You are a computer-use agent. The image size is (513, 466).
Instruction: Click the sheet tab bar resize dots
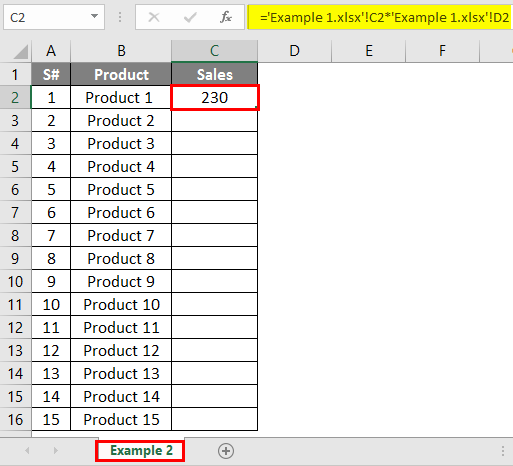click(503, 451)
